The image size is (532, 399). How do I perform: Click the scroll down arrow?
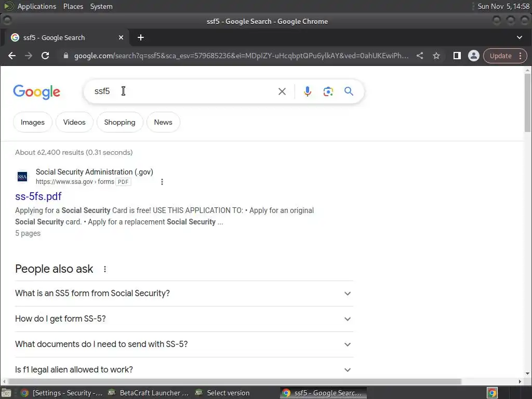(x=527, y=374)
